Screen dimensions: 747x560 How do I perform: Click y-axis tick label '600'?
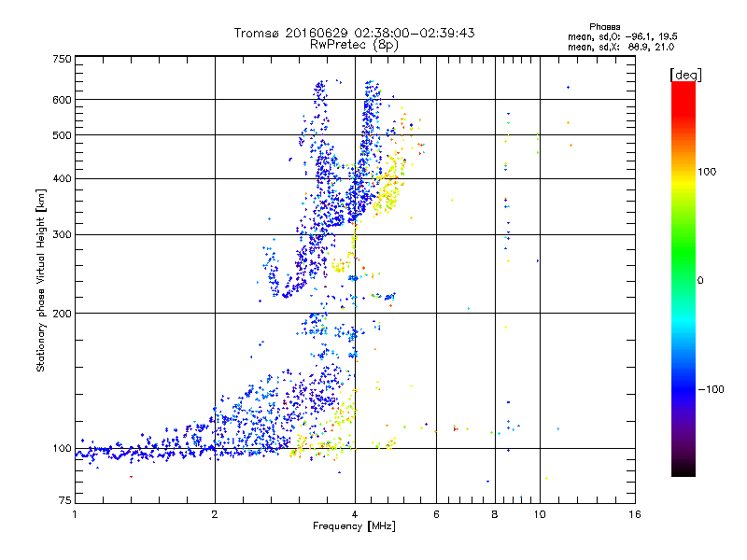[x=62, y=100]
